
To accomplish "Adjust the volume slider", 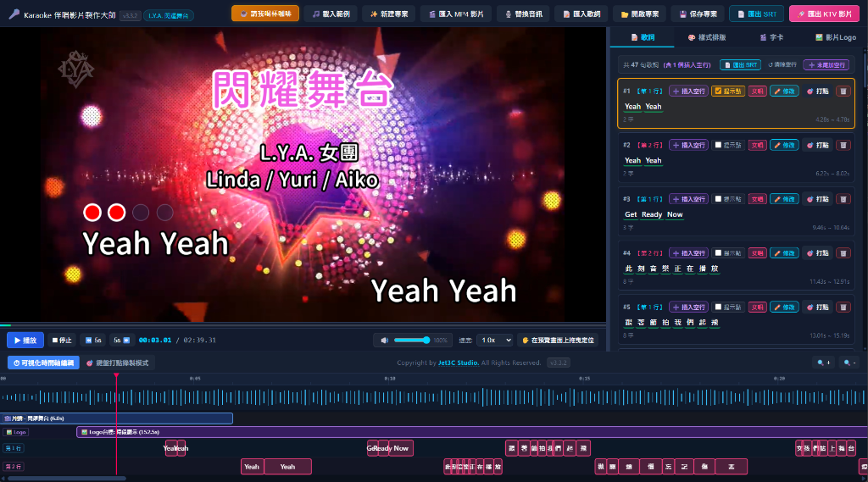I will coord(412,341).
